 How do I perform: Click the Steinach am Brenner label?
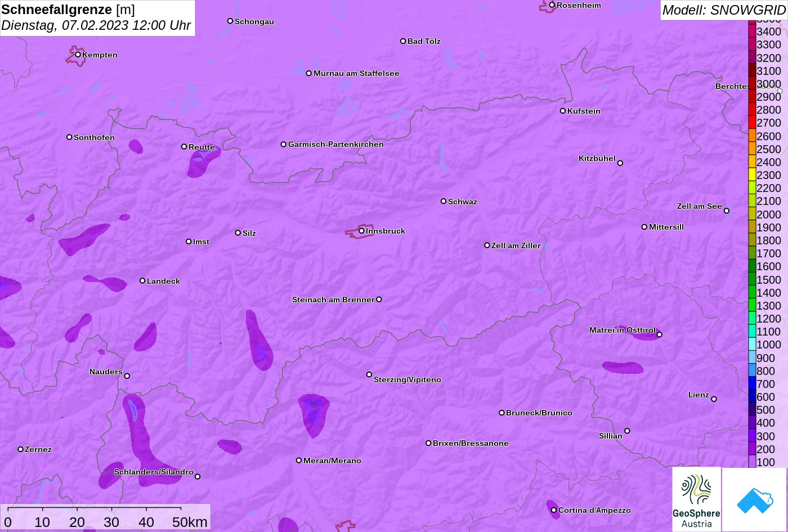[333, 299]
